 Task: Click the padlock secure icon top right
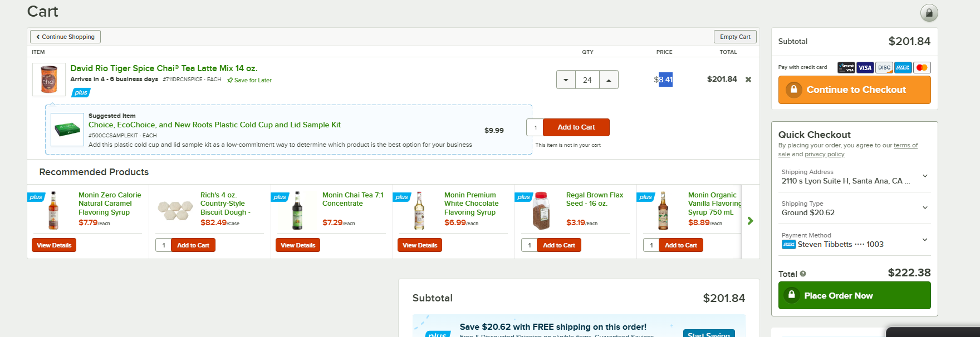tap(929, 13)
